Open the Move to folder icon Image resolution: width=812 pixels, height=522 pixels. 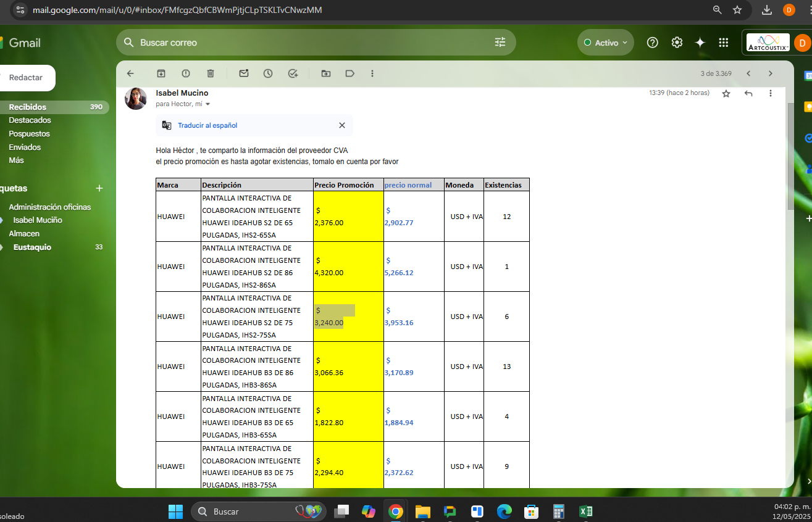[326, 73]
